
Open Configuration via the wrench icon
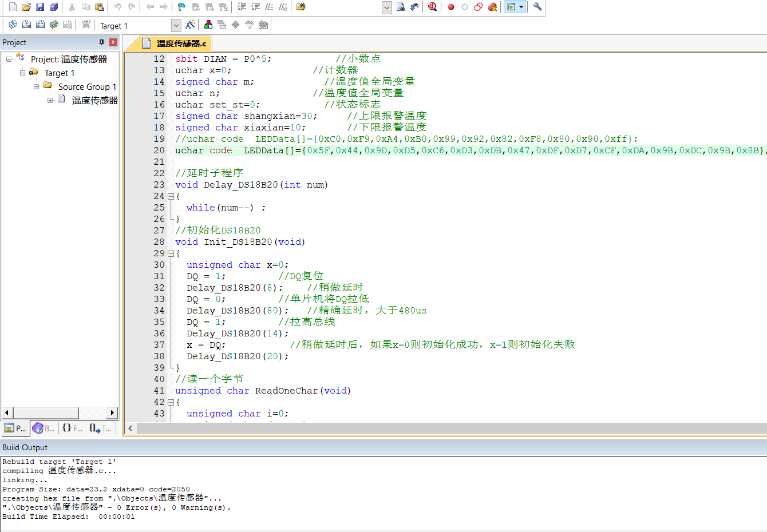[537, 7]
